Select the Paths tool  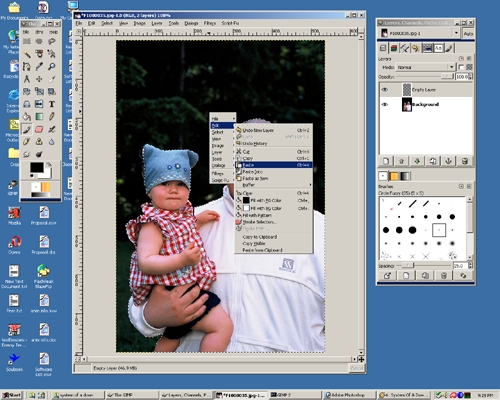(27, 66)
